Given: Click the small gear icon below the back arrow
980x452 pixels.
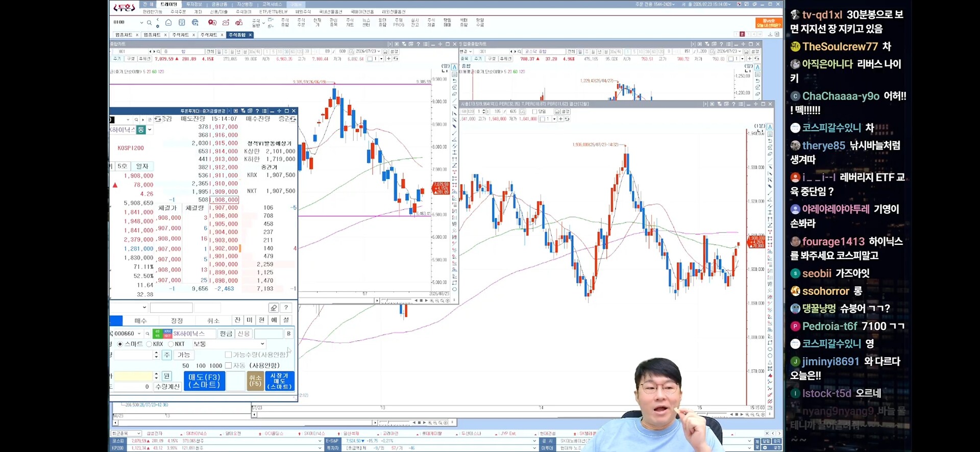Looking at the screenshot, I should click(158, 26).
